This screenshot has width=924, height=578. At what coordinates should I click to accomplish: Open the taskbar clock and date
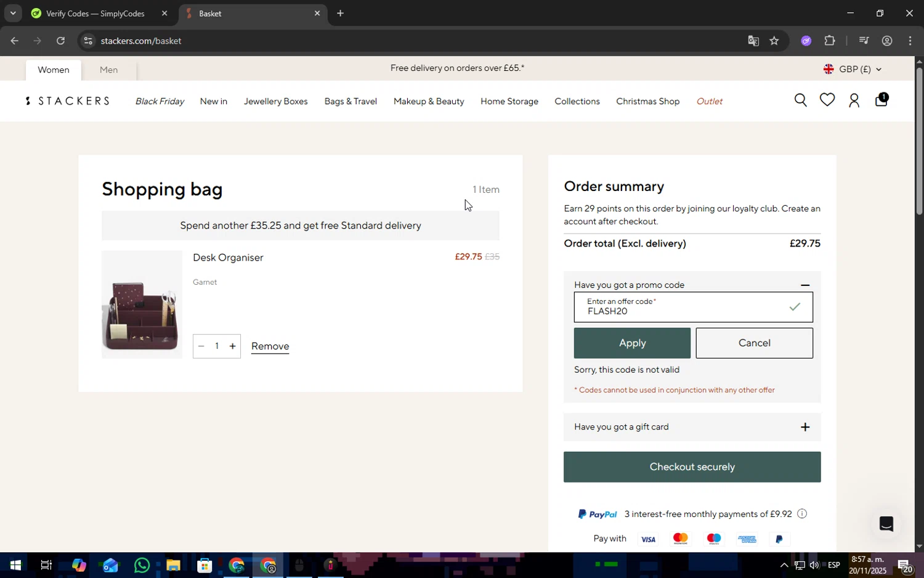pyautogui.click(x=868, y=565)
